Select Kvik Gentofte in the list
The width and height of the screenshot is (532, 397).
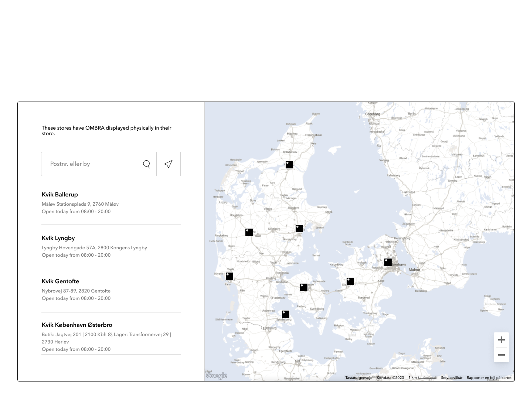click(x=60, y=281)
